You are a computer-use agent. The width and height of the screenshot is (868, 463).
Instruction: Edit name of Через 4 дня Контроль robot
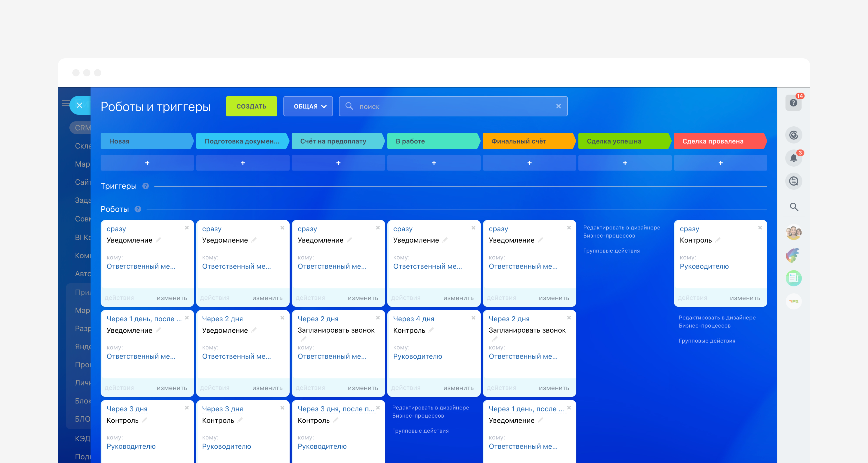tap(431, 330)
